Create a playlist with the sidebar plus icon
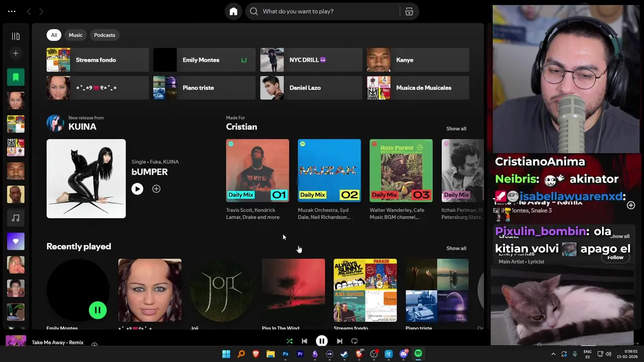The width and height of the screenshot is (644, 362). click(16, 53)
